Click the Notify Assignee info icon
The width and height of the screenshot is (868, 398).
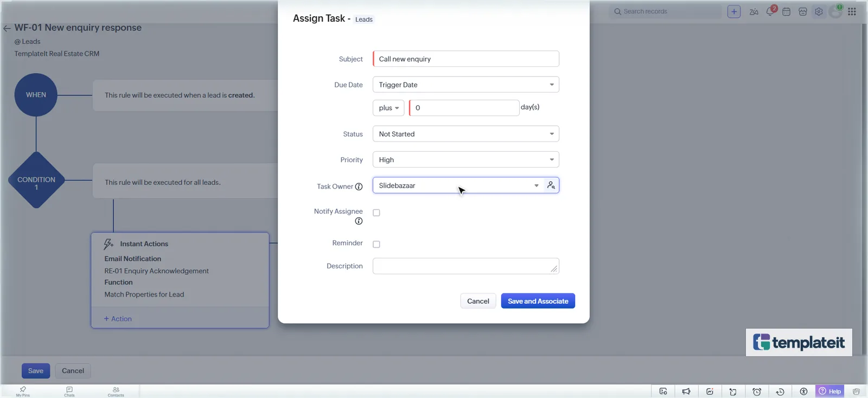[359, 221]
